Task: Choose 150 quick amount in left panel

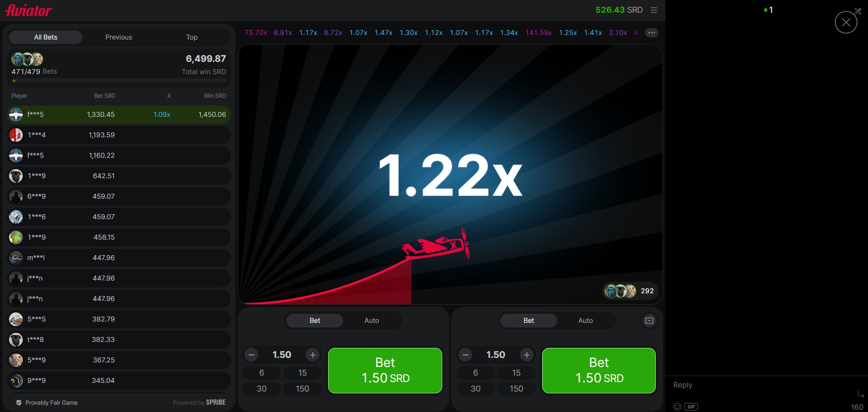Action: point(302,389)
